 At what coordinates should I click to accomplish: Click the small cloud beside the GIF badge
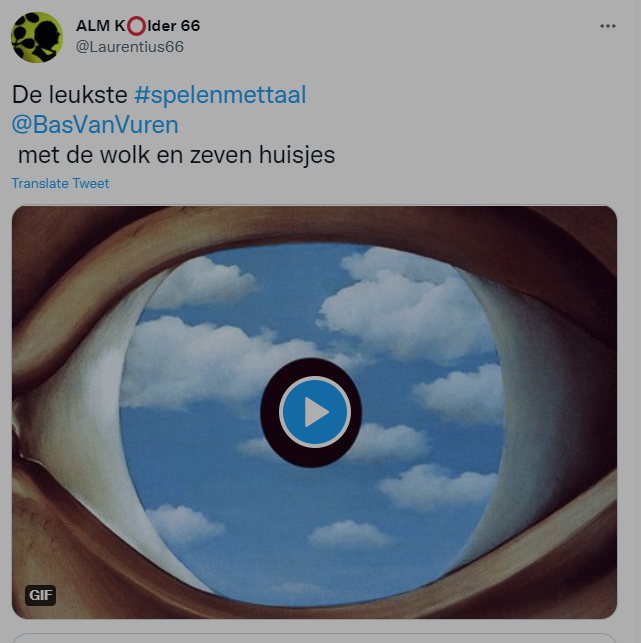coord(184,524)
